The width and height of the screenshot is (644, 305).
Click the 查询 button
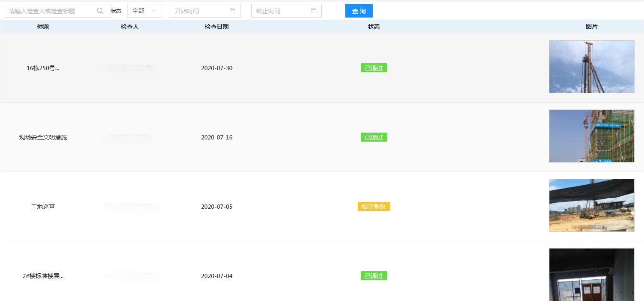click(359, 11)
